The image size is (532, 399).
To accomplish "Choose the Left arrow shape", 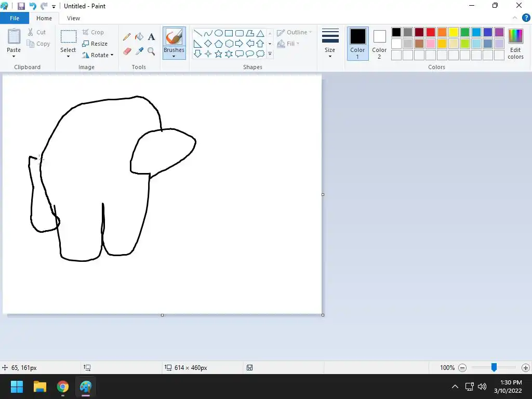I will click(x=250, y=44).
